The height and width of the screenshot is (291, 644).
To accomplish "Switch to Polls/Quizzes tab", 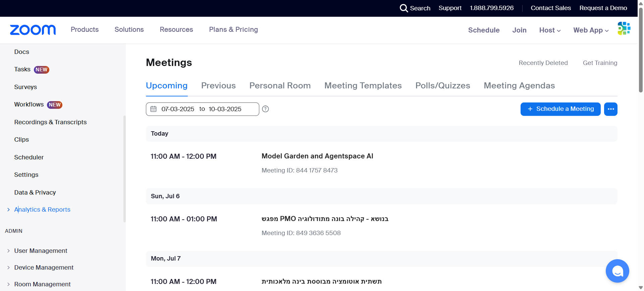I will click(x=443, y=86).
